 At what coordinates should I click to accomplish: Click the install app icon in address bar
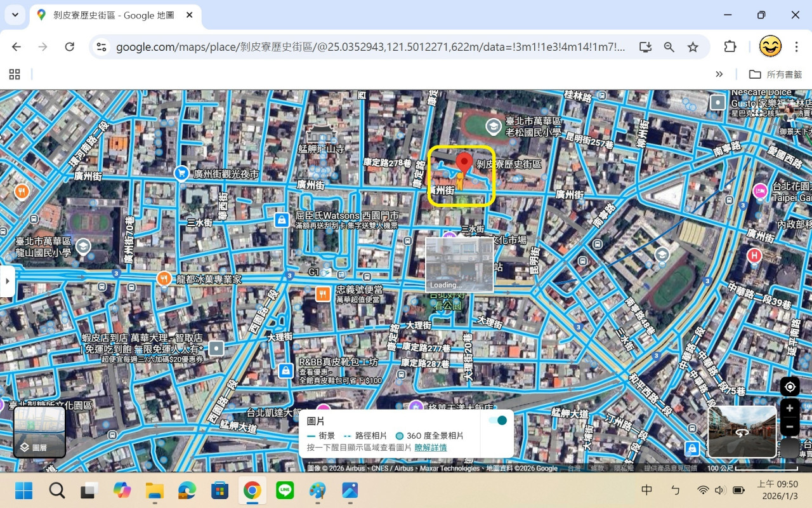tap(645, 47)
